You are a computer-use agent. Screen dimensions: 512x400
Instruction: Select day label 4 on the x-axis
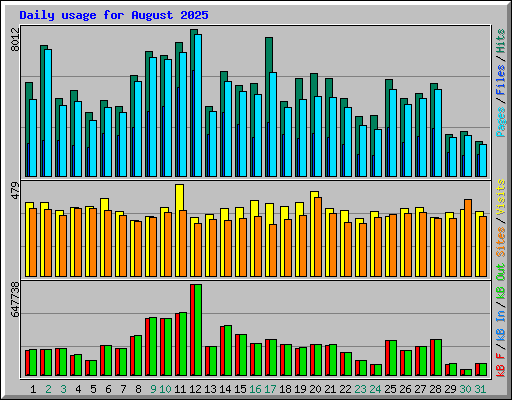(78, 389)
